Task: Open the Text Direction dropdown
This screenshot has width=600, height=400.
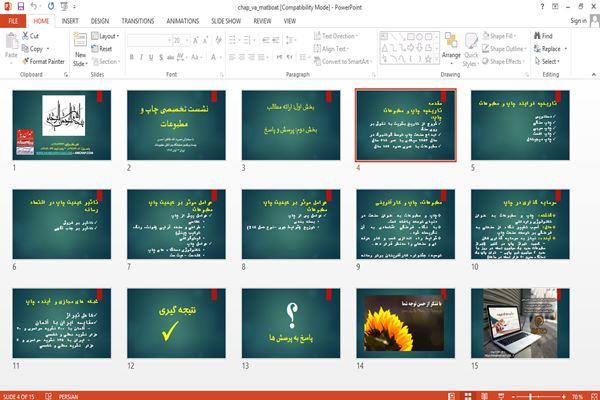Action: point(336,36)
